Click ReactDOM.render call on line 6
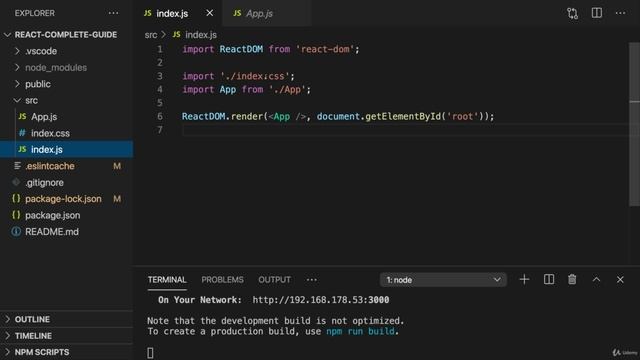640x360 pixels. tap(222, 117)
